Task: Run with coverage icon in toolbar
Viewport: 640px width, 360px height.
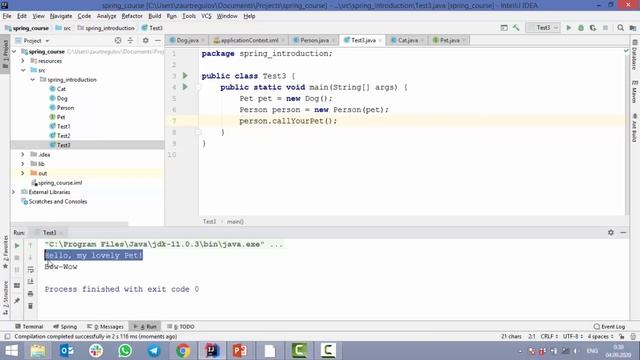Action: (x=593, y=28)
